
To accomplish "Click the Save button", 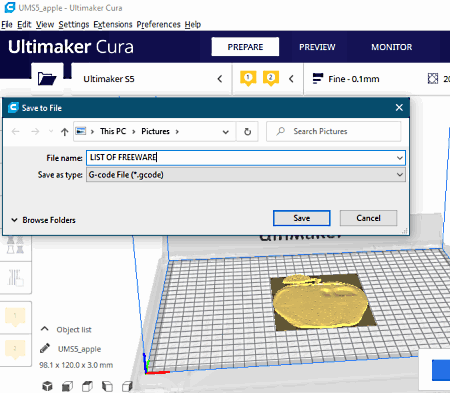I will click(x=302, y=218).
